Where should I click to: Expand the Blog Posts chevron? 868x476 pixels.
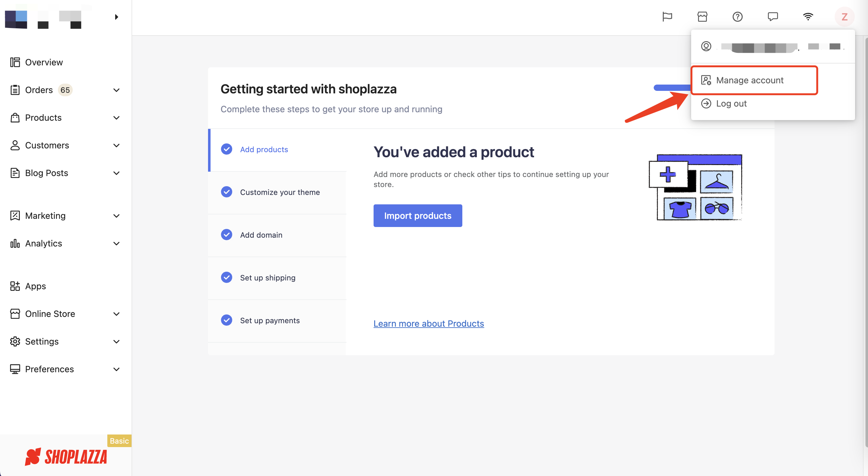tap(116, 173)
